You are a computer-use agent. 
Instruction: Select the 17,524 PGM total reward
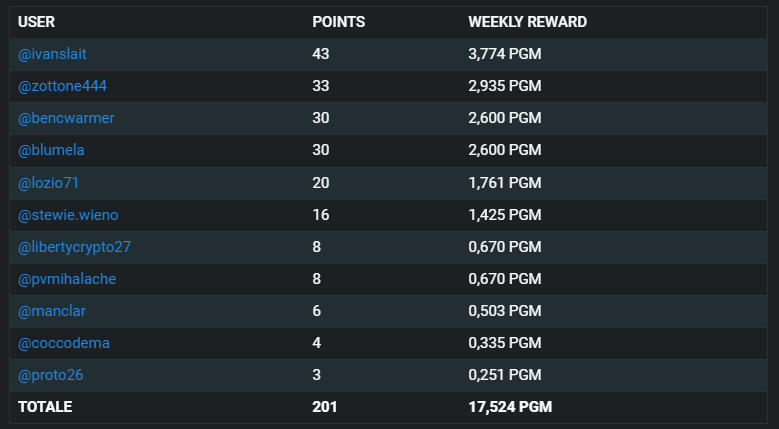[510, 407]
